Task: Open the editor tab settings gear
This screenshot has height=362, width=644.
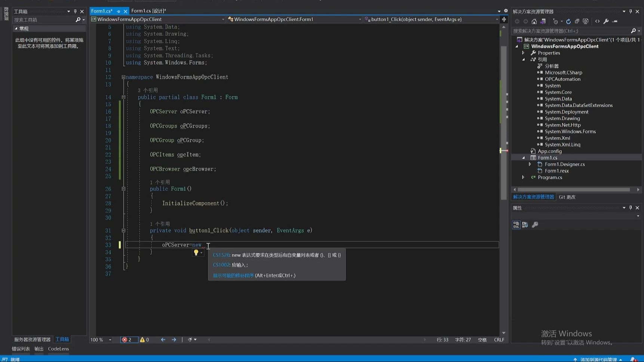Action: coord(506,11)
